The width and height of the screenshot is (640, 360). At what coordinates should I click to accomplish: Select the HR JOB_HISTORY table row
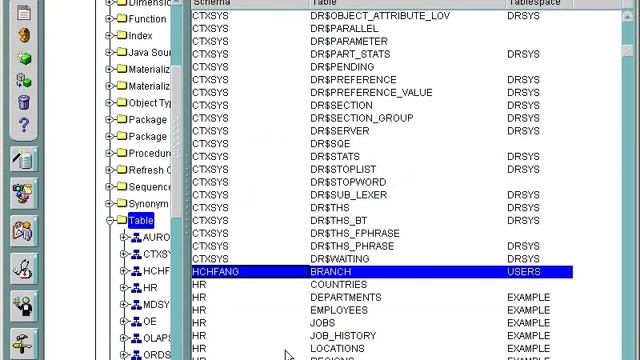pos(382,336)
